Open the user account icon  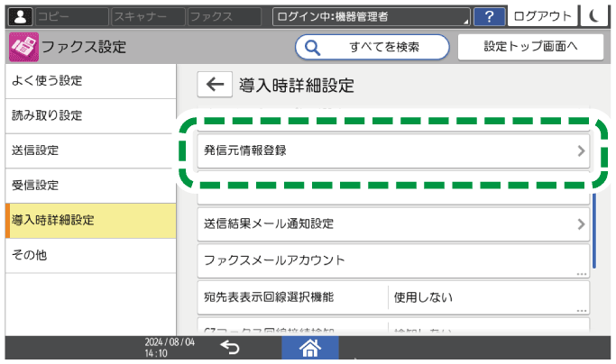click(20, 16)
